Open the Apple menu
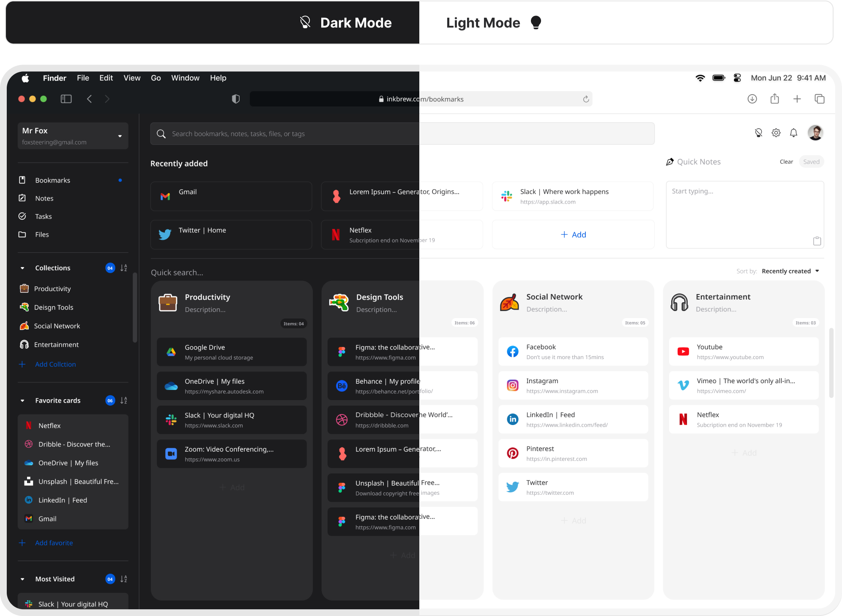The image size is (842, 616). click(x=25, y=78)
